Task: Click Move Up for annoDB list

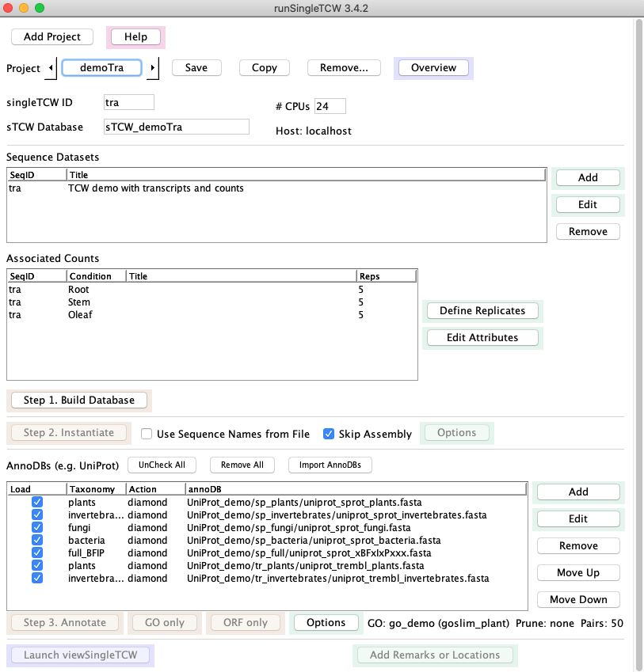Action: (x=578, y=573)
